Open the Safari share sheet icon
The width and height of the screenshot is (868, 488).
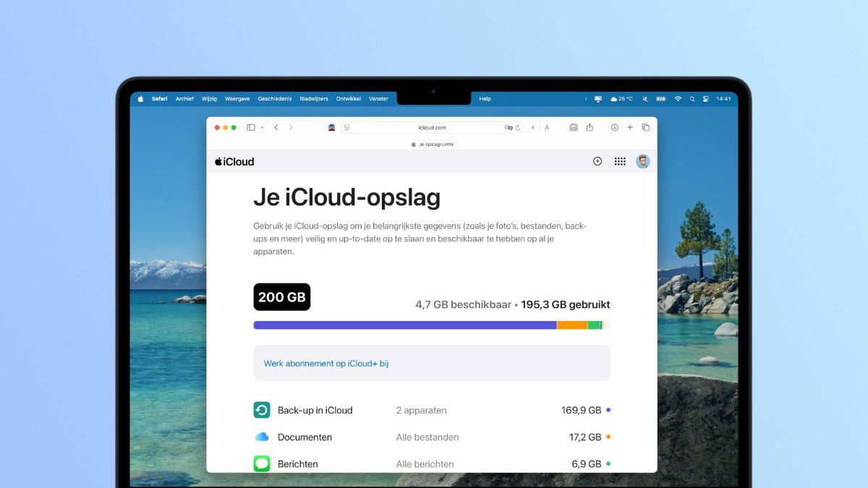[590, 127]
